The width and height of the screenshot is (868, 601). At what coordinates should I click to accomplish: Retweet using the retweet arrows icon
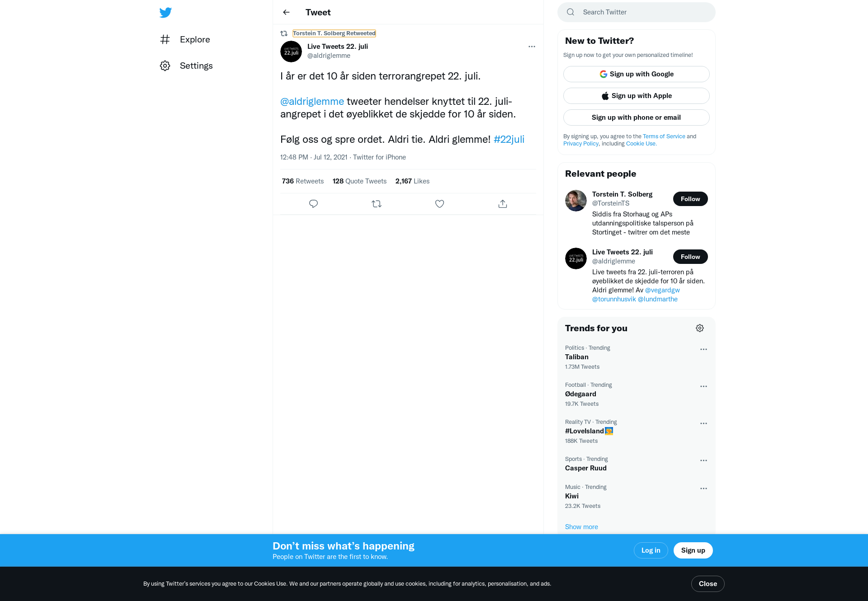coord(377,204)
